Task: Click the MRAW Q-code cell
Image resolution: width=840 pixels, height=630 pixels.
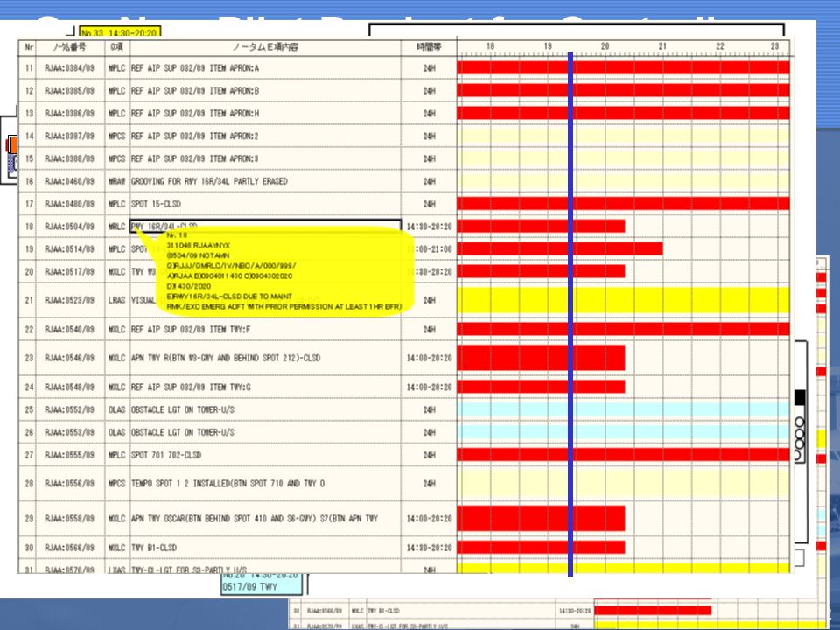Action: pos(116,181)
